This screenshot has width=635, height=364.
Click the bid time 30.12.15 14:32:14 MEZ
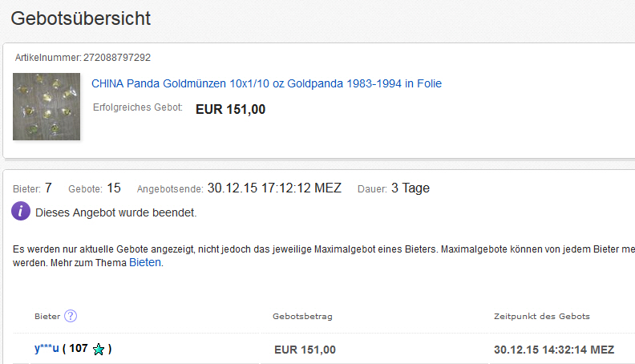tap(553, 350)
